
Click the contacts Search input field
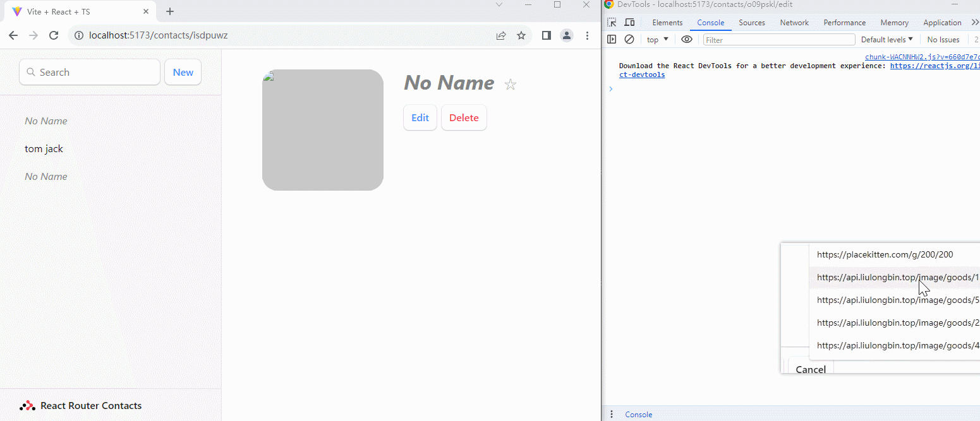click(x=90, y=72)
